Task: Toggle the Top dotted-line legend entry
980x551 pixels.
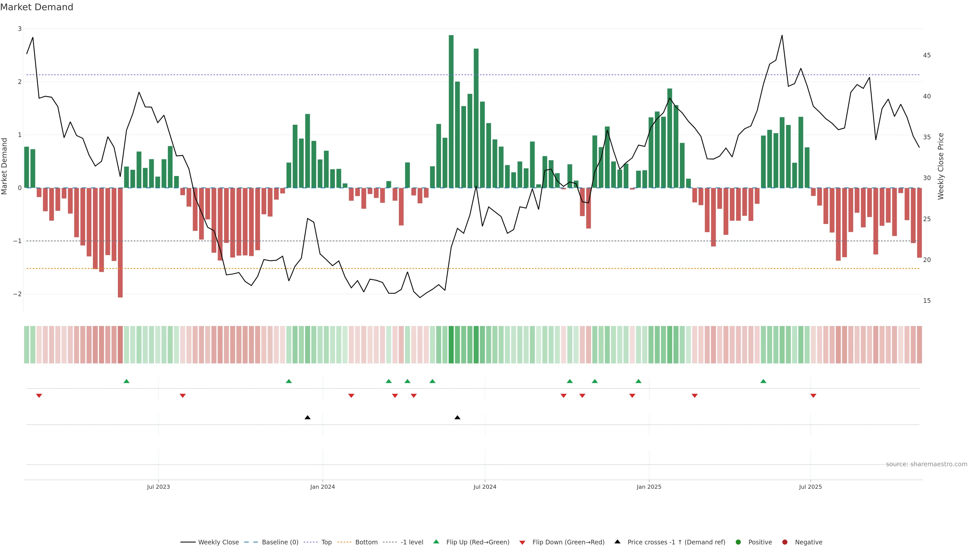Action: click(x=326, y=542)
